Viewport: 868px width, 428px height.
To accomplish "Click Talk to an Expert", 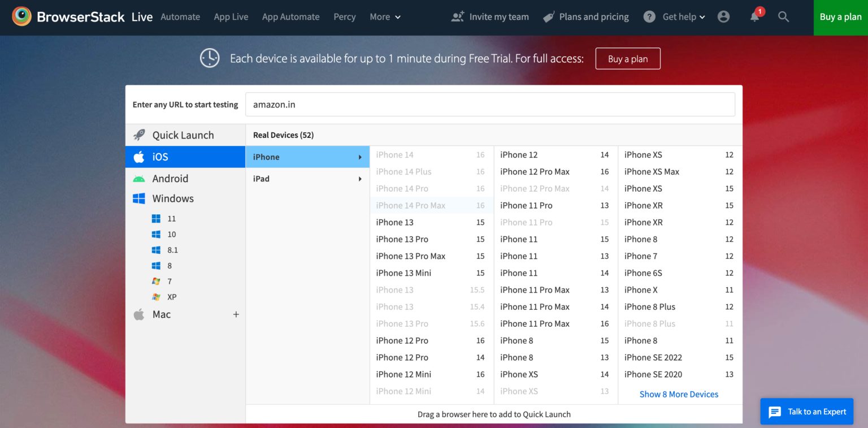I will [x=807, y=412].
